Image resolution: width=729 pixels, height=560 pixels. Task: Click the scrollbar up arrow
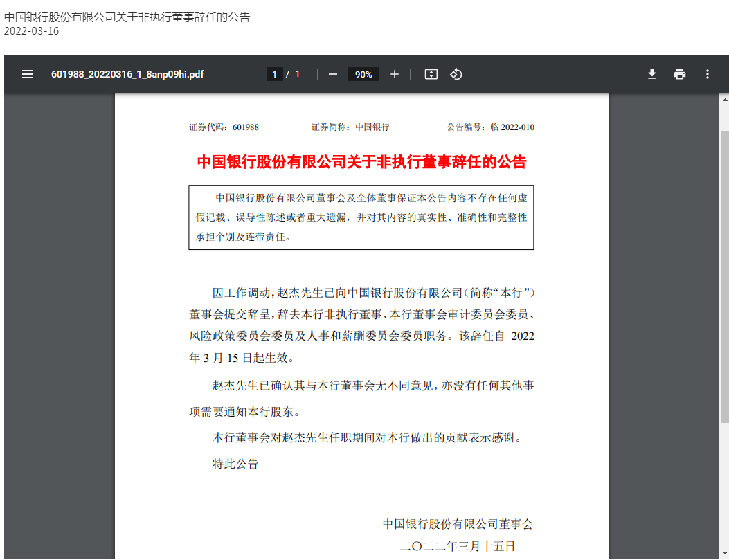(x=724, y=100)
